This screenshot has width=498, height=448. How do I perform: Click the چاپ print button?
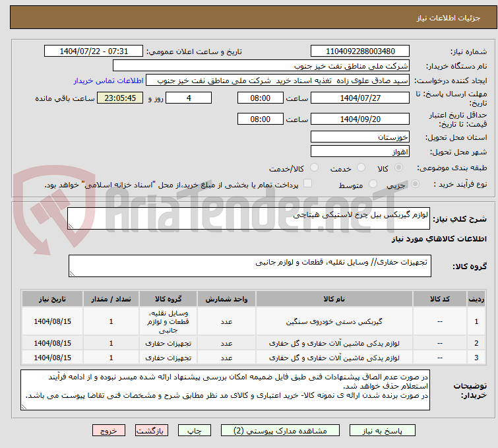(195, 431)
